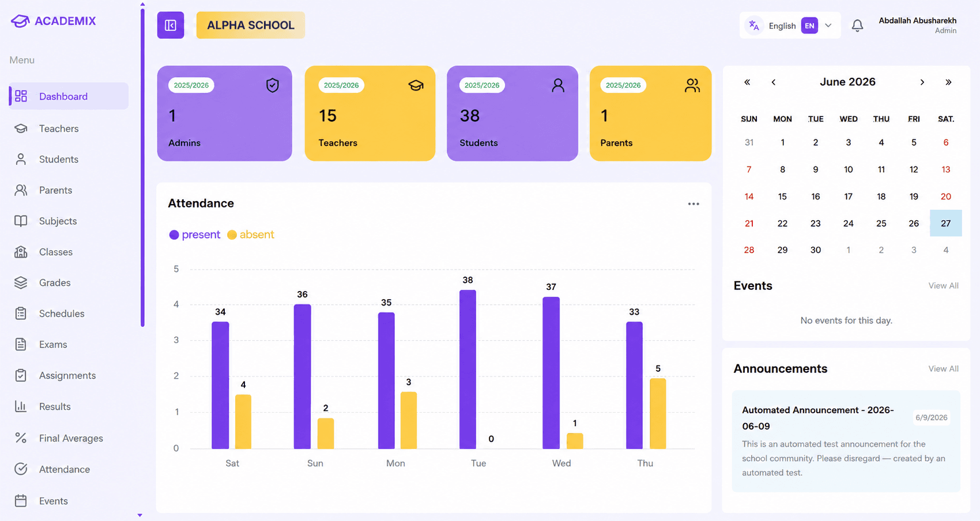980x521 pixels.
Task: Open the Automated Announcement 2026-06-09 card
Action: 846,441
